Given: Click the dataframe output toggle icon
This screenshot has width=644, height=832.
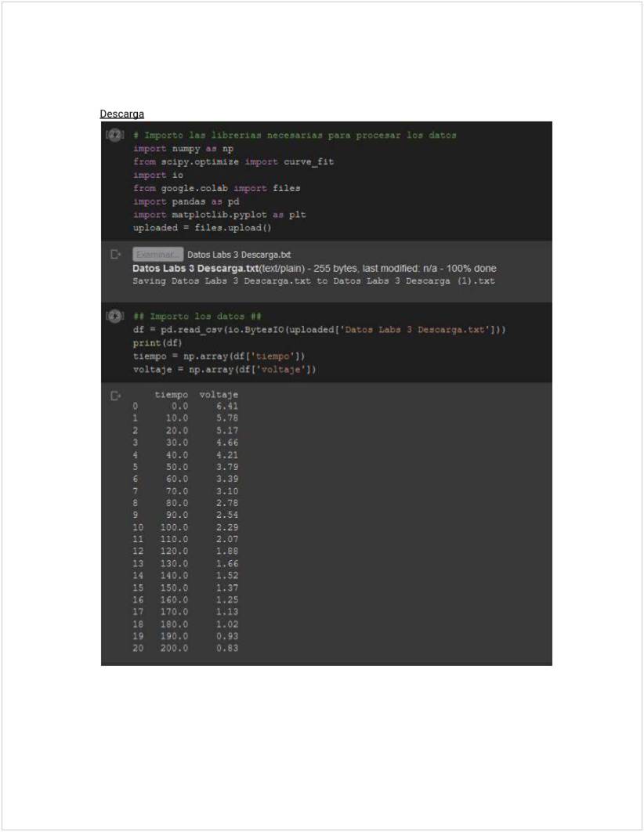Looking at the screenshot, I should click(115, 396).
